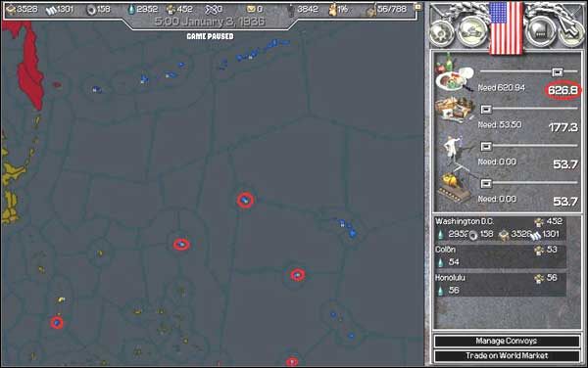Click the production slider handle showing 177.3

[486, 109]
